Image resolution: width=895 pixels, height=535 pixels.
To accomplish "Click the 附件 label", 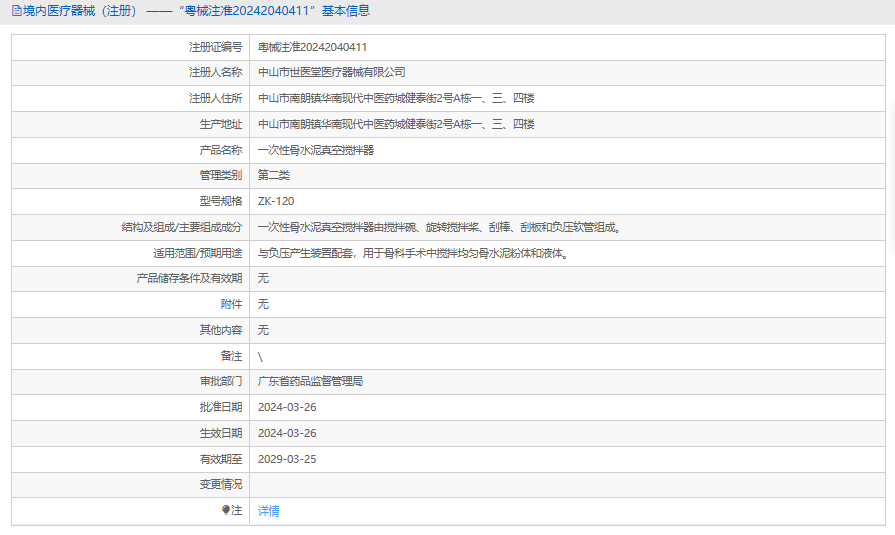I will [x=231, y=304].
